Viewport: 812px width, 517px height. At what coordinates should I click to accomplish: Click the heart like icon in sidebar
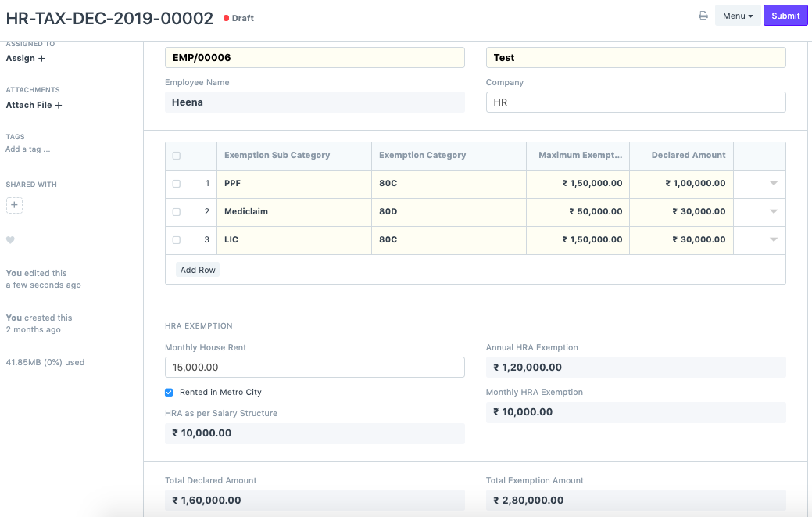click(x=10, y=240)
